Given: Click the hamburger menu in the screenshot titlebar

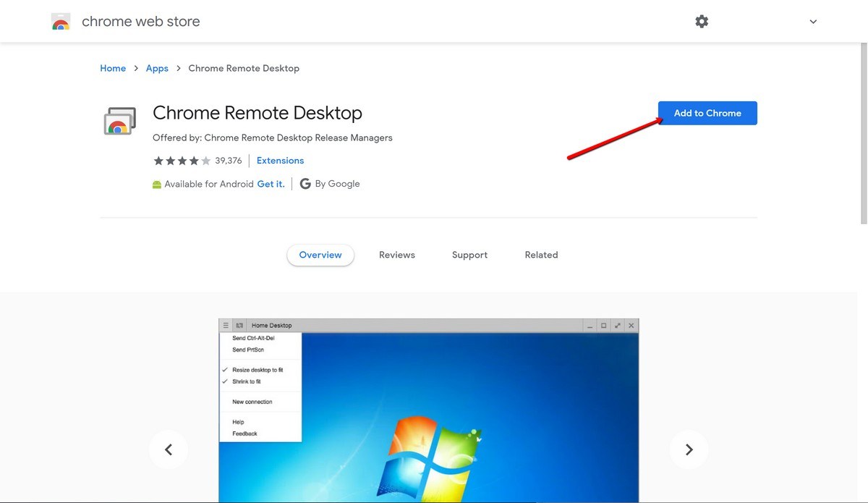Looking at the screenshot, I should coord(225,325).
